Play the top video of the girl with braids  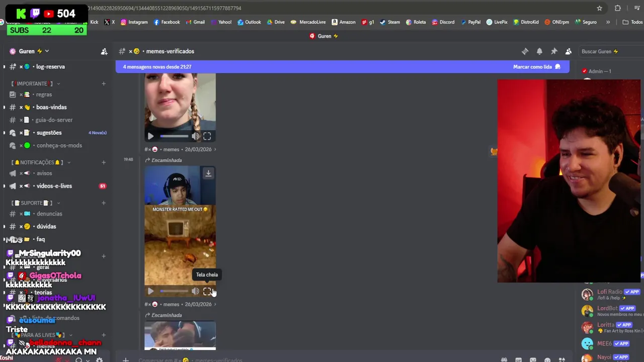tap(150, 136)
